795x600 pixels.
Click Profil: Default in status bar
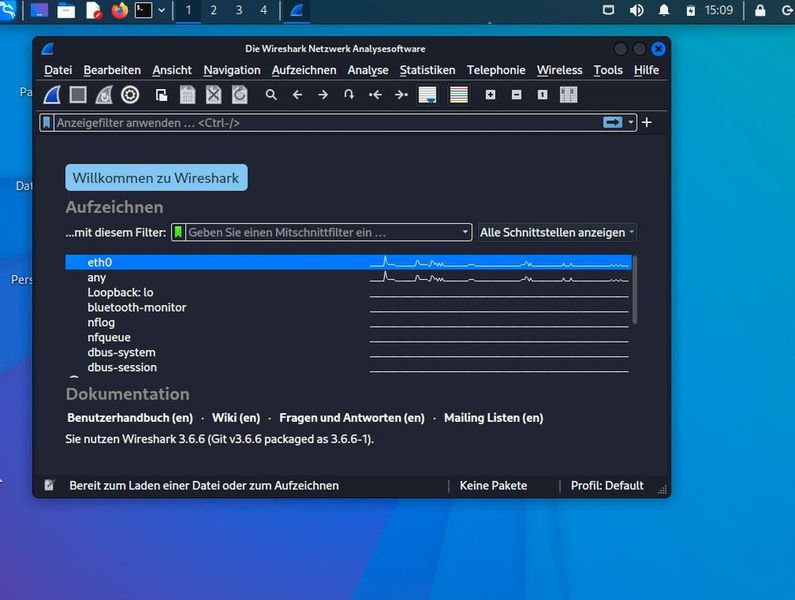[607, 485]
